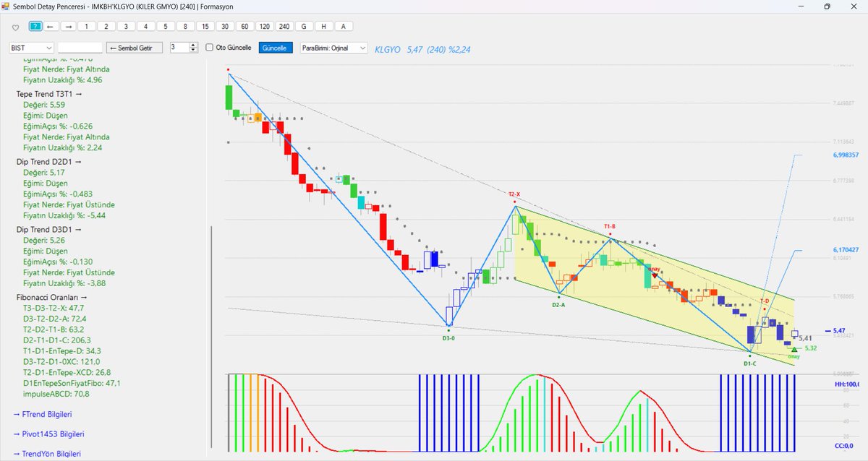This screenshot has width=868, height=461.
Task: Select the H period button
Action: click(323, 26)
